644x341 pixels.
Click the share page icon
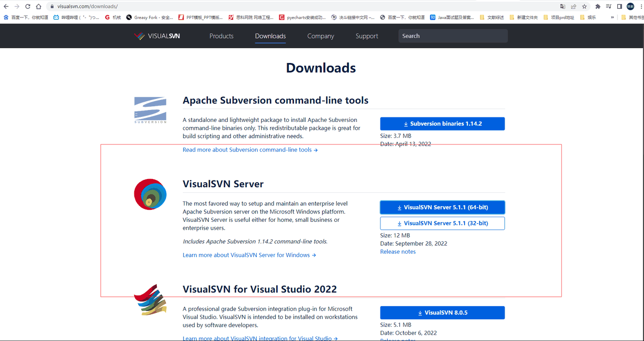pyautogui.click(x=574, y=6)
